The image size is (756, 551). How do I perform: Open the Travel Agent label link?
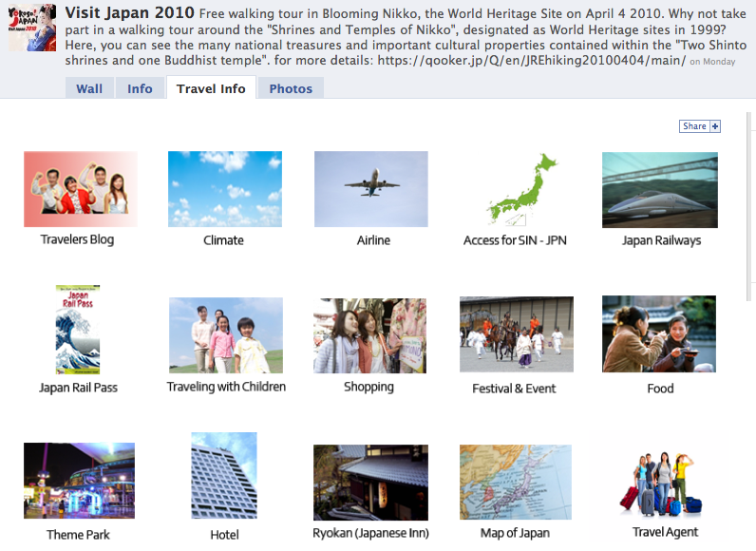665,532
